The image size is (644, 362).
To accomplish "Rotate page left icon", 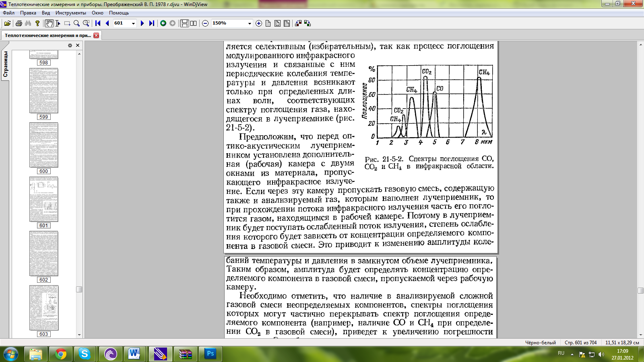I will point(298,23).
